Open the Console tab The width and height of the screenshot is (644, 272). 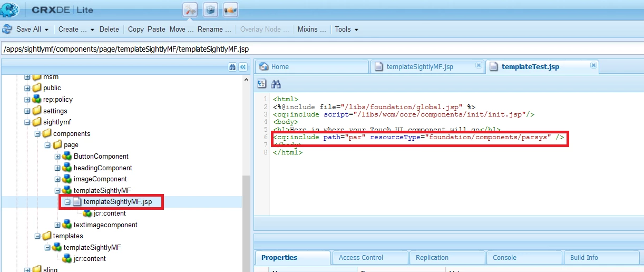coord(524,258)
